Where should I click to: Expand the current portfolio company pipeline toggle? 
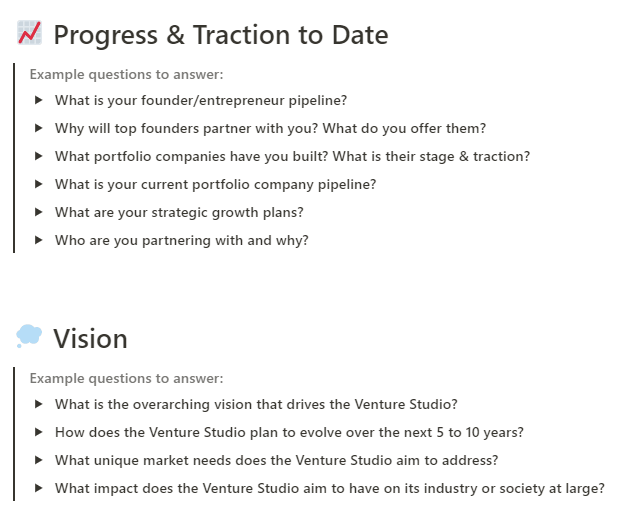point(39,184)
